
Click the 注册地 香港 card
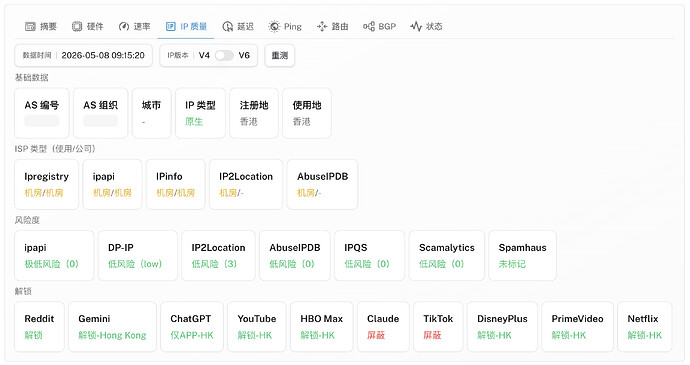point(254,113)
